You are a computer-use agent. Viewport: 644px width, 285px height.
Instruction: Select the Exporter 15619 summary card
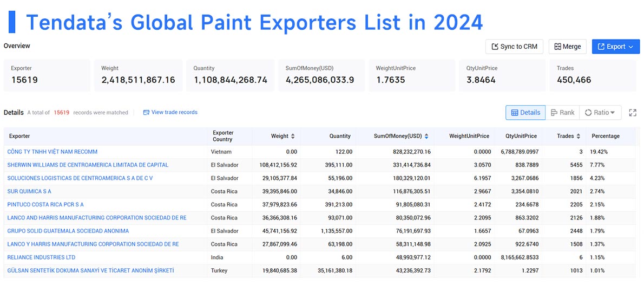47,75
